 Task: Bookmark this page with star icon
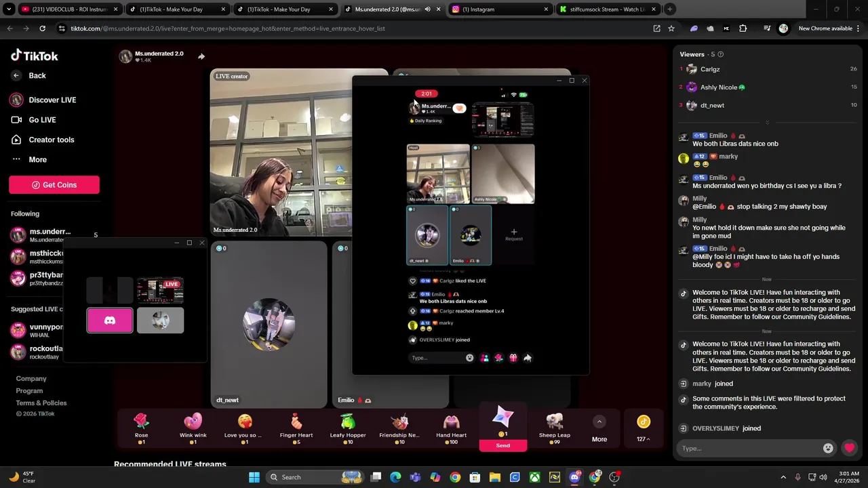click(x=671, y=28)
